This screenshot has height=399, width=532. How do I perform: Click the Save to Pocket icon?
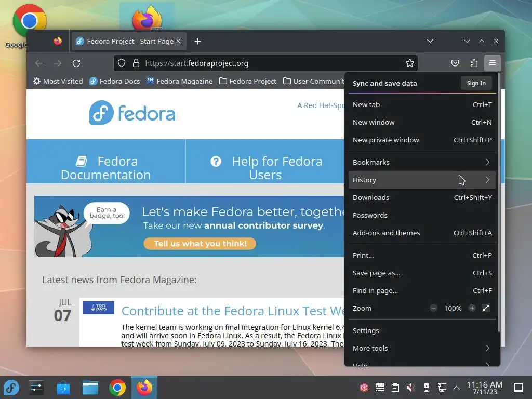click(455, 63)
